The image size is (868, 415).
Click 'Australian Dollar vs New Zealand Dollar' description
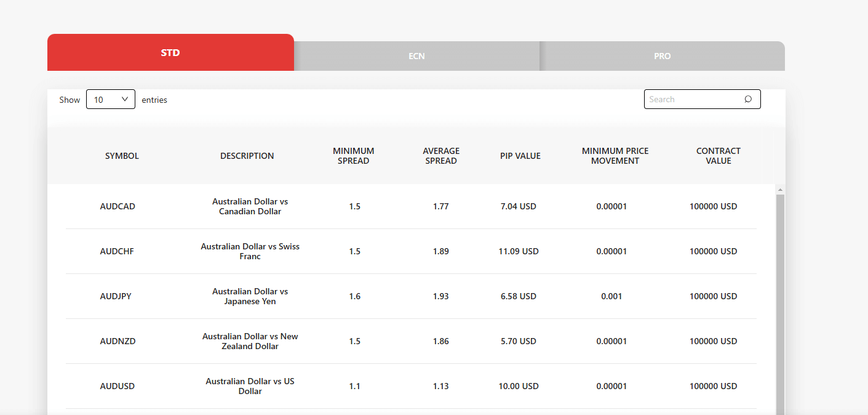[x=250, y=341]
